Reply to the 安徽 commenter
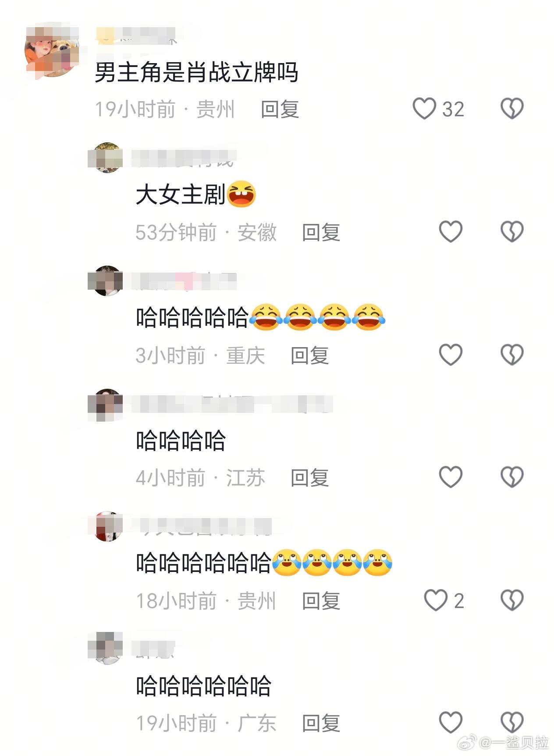The height and width of the screenshot is (756, 554). pyautogui.click(x=321, y=232)
